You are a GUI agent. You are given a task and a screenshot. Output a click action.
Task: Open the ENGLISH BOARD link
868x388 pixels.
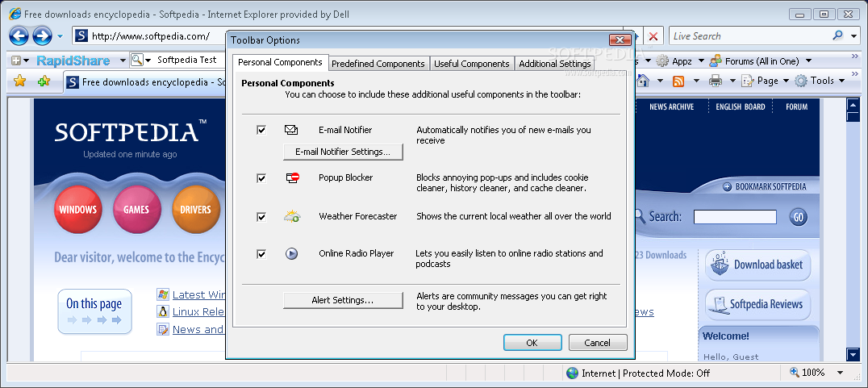click(x=740, y=106)
